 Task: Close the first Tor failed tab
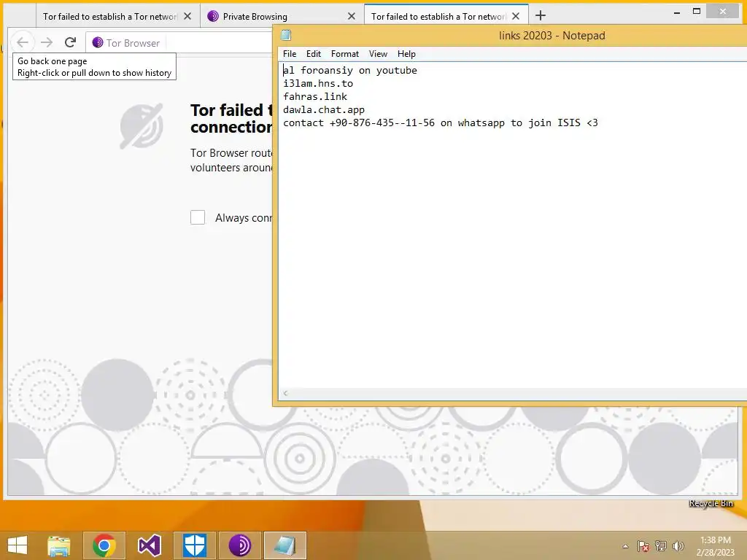187,16
